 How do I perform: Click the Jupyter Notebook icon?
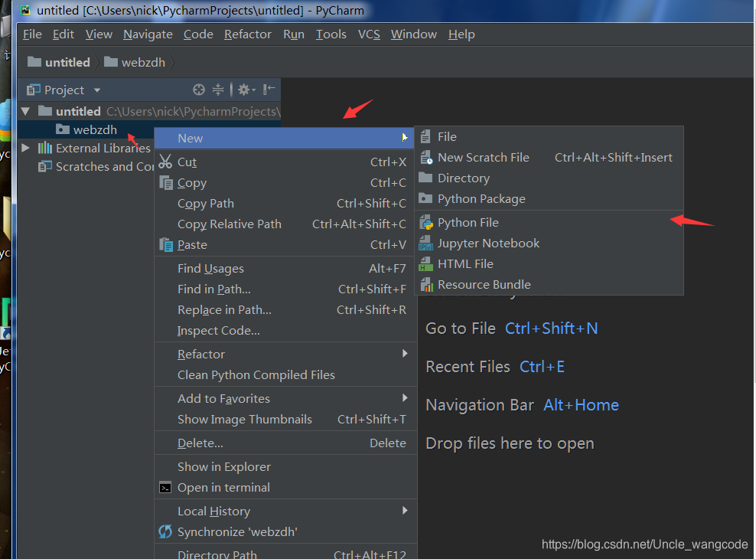(x=425, y=243)
